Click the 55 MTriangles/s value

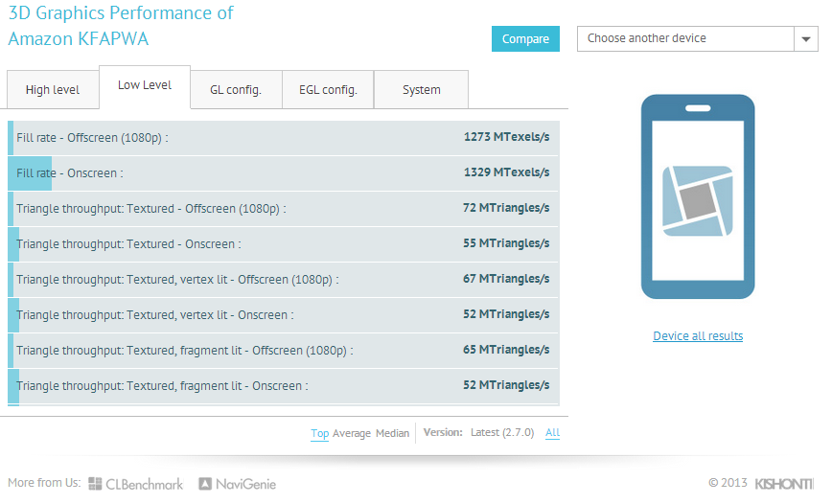(x=506, y=243)
